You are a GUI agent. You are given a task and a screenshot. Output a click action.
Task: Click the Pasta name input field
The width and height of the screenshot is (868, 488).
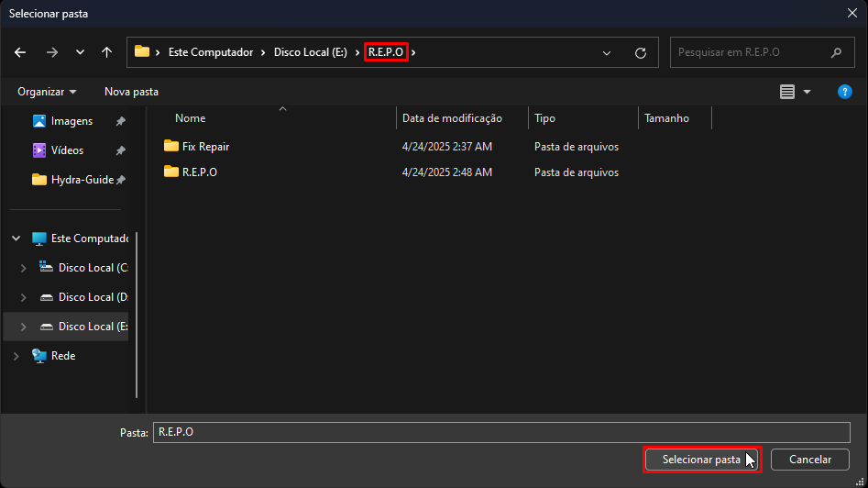tap(501, 432)
